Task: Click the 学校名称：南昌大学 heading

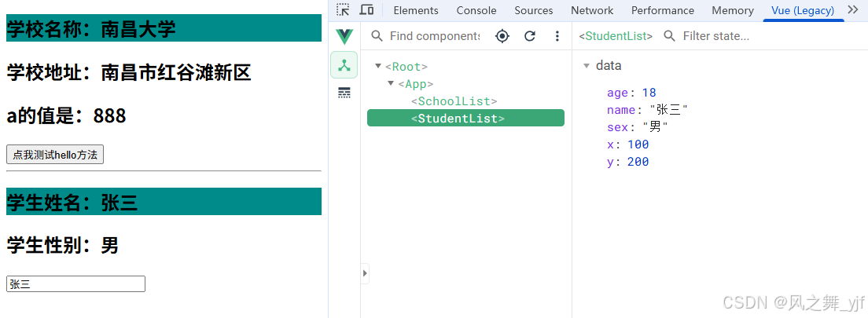Action: pyautogui.click(x=164, y=28)
